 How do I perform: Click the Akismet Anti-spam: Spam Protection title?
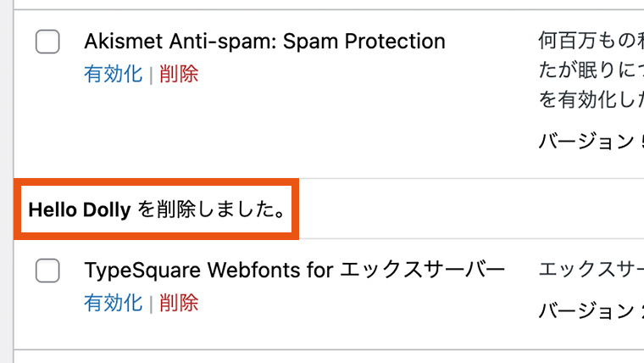click(x=264, y=41)
